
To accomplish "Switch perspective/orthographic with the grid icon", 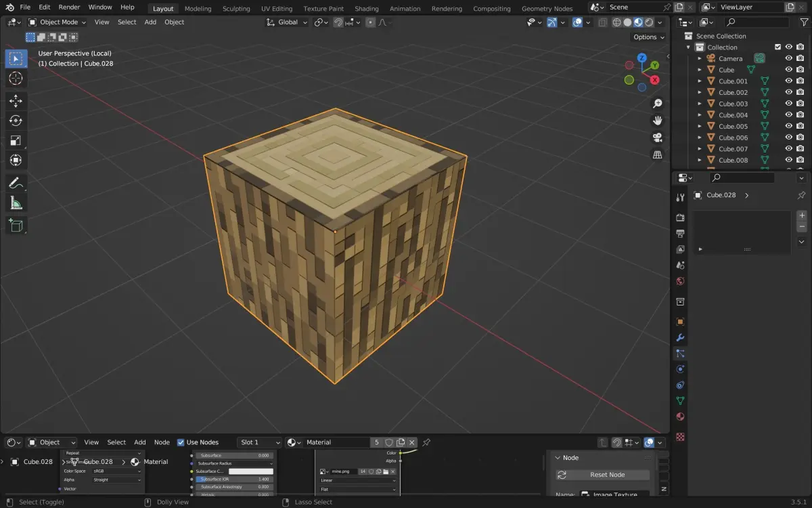I will (657, 154).
